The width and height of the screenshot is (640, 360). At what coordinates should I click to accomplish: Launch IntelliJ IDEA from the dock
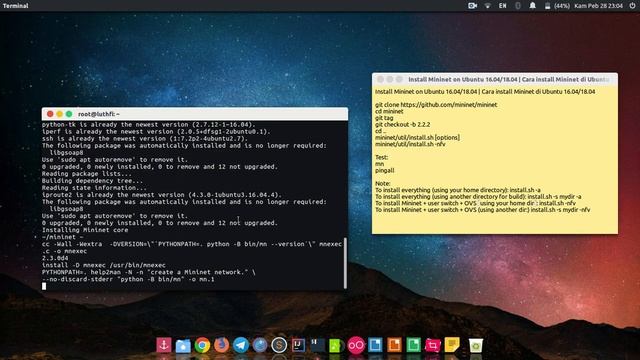[298, 345]
